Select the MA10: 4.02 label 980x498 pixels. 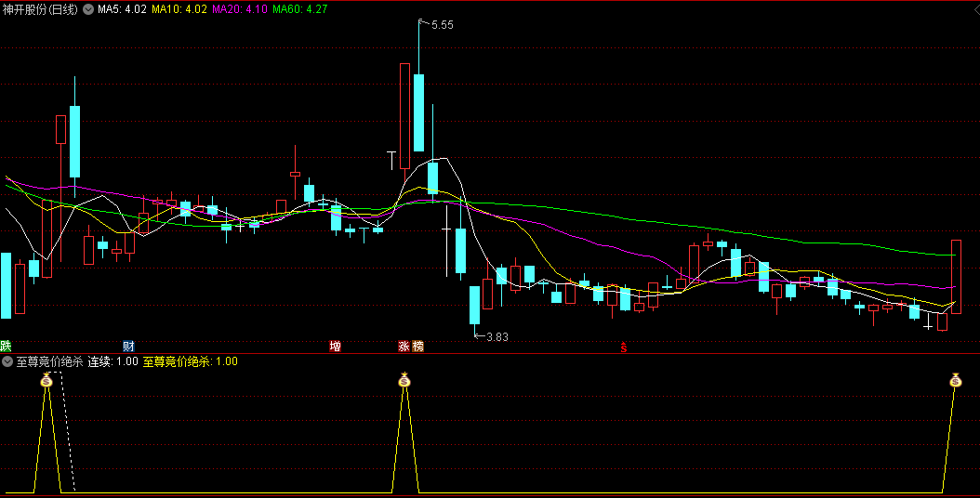pyautogui.click(x=179, y=9)
